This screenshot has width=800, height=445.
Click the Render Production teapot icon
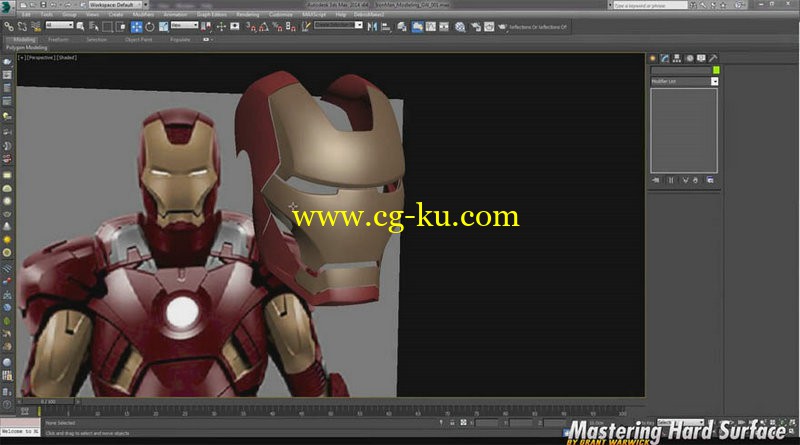coord(502,27)
